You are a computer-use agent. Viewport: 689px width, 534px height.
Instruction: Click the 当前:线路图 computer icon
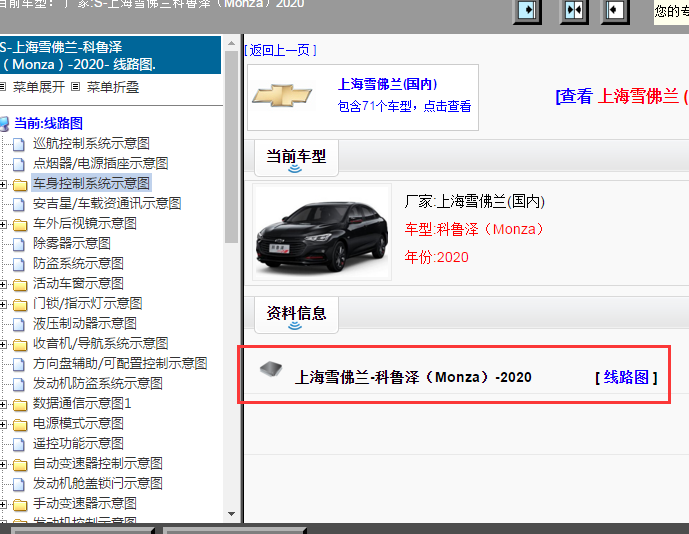point(4,124)
